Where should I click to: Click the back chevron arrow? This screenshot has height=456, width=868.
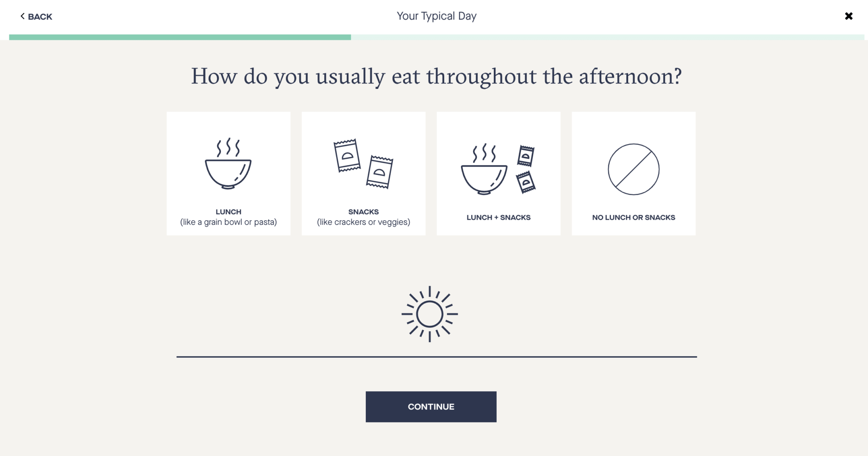click(x=22, y=16)
